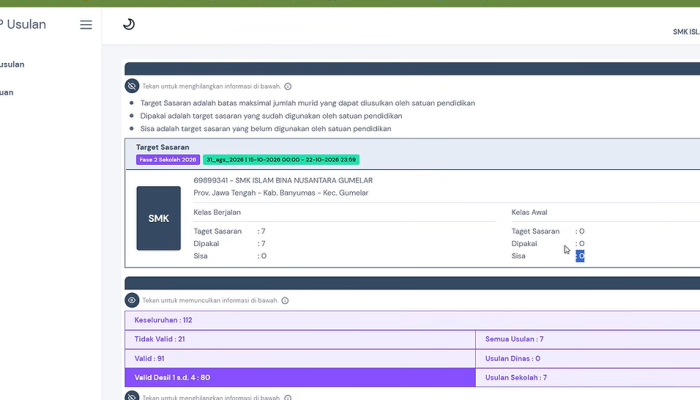Click info icon next to 'memunculkan informasi'
Viewport: 700px width, 400px height.
pyautogui.click(x=285, y=300)
